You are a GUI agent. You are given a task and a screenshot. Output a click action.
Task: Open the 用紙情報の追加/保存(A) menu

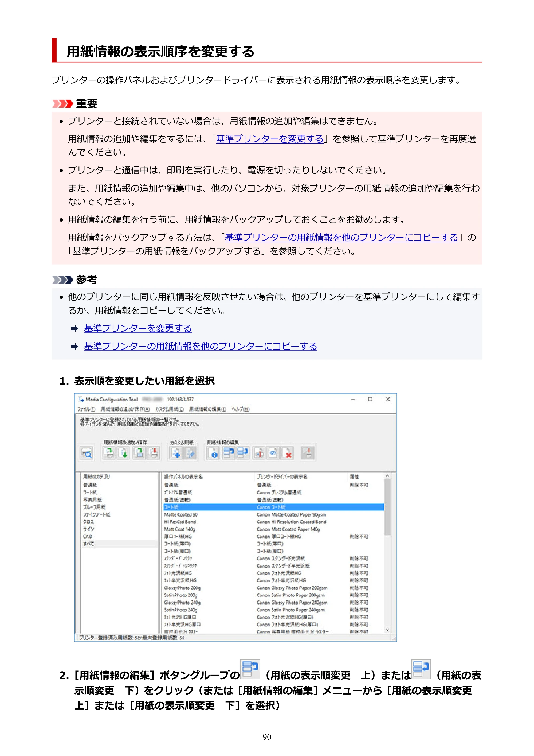click(125, 409)
